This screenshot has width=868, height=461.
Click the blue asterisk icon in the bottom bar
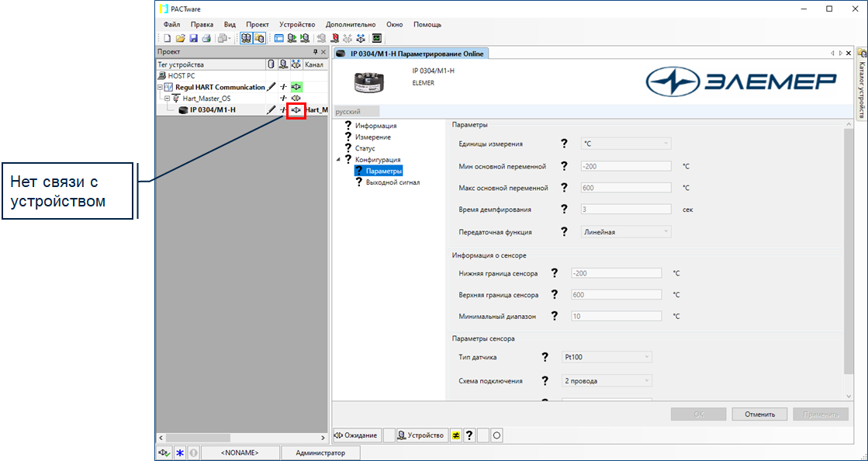click(179, 452)
